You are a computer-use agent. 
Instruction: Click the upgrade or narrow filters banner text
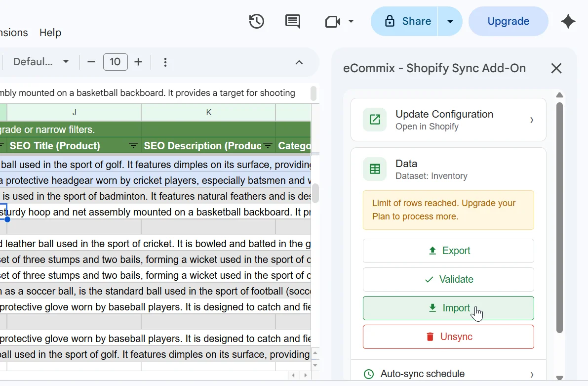click(x=47, y=129)
